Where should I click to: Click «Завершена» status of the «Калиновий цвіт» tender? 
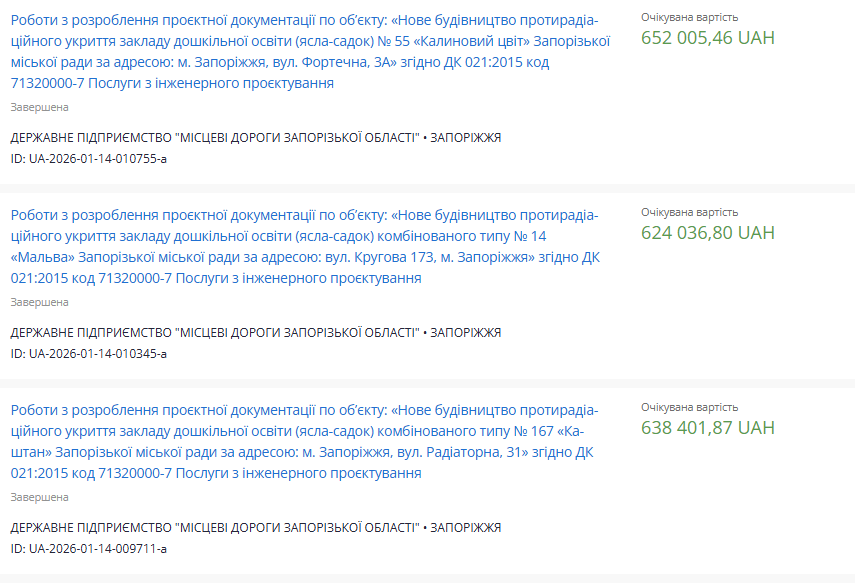(x=39, y=107)
